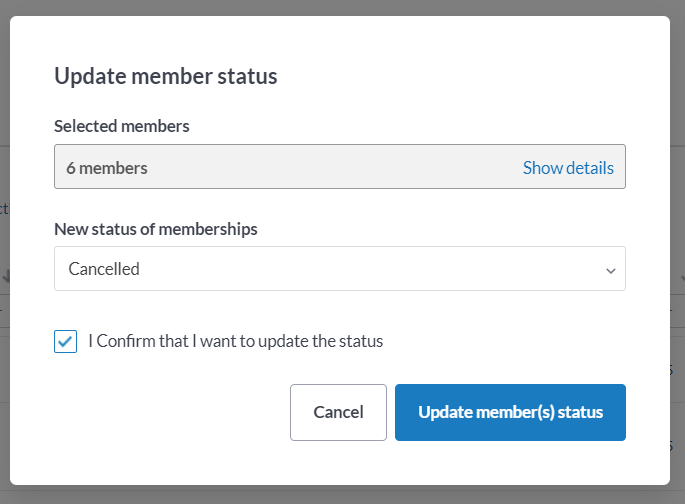The width and height of the screenshot is (685, 504).
Task: Select the 6 members field
Action: click(340, 166)
